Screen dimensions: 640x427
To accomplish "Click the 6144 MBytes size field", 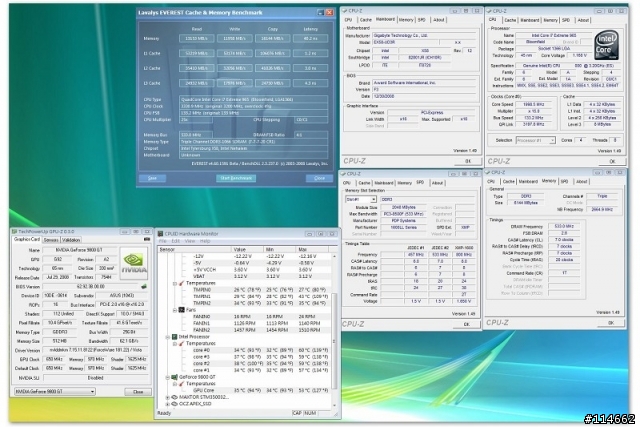I will point(526,202).
